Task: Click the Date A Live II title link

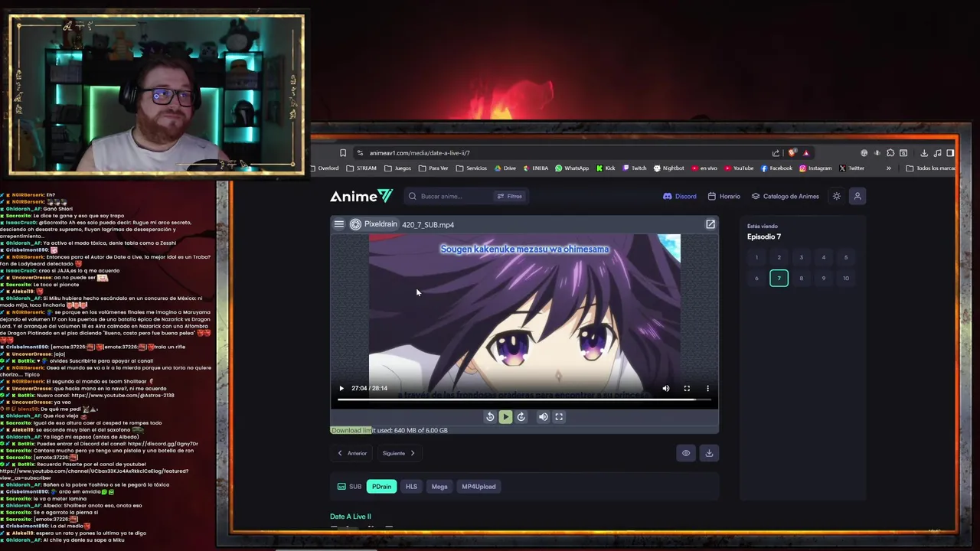Action: point(351,517)
